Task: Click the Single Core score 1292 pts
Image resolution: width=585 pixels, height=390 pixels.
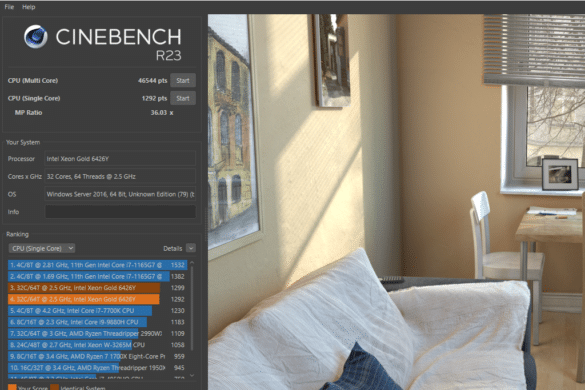Action: 154,98
